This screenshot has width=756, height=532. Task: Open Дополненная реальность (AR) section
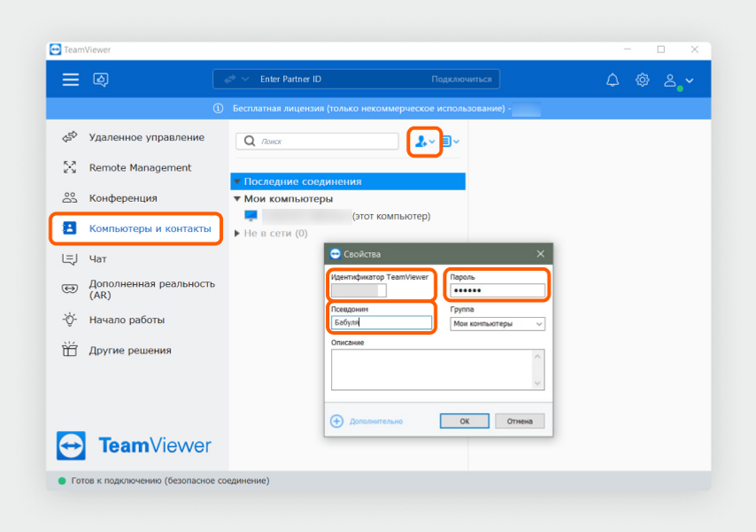[x=137, y=289]
